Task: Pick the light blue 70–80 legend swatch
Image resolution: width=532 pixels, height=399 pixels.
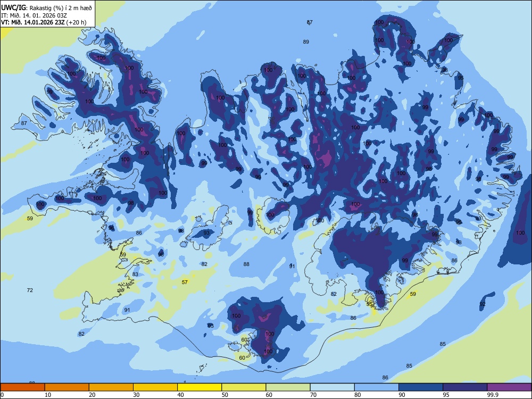Action: click(x=332, y=387)
